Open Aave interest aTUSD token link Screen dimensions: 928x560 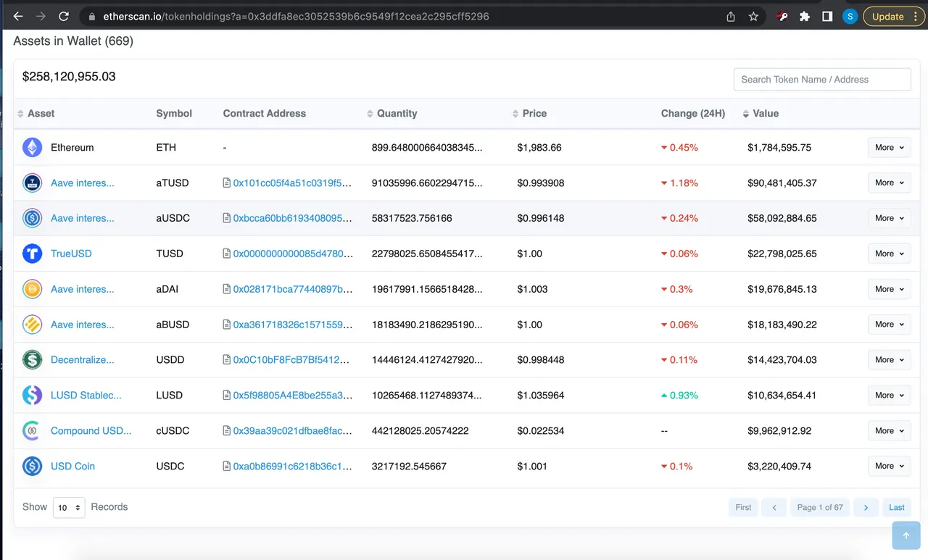tap(83, 183)
